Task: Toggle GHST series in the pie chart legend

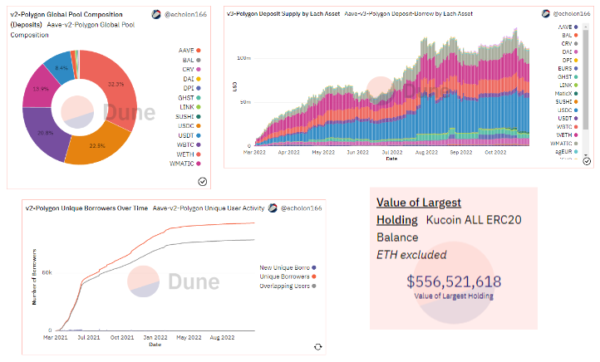Action: [189, 98]
